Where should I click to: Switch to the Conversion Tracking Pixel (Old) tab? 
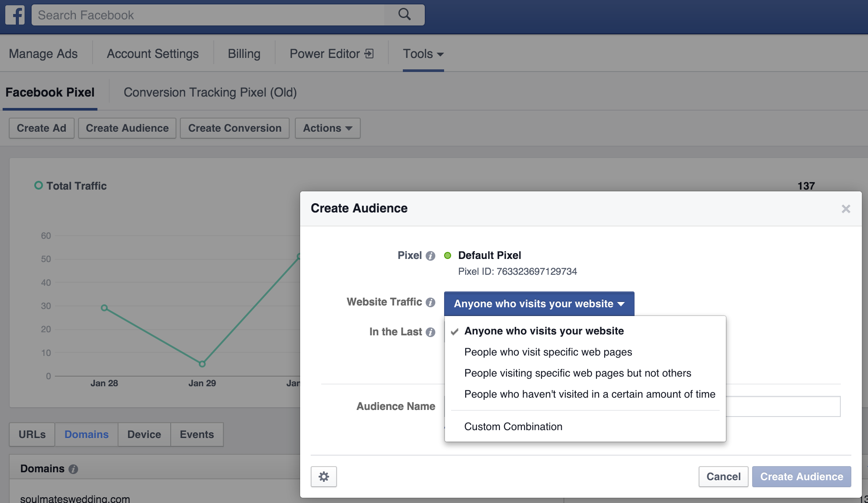pos(211,92)
